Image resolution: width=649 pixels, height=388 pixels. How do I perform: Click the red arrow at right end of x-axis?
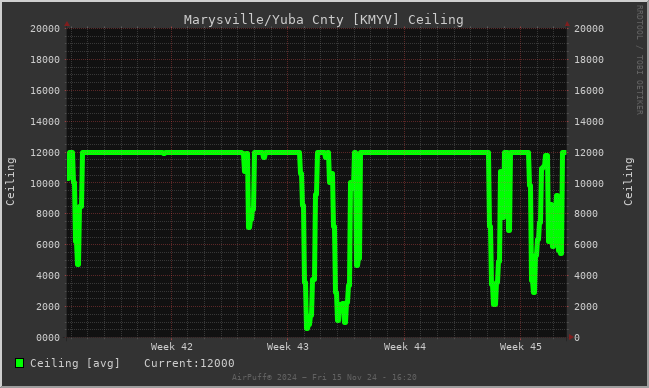tap(571, 337)
